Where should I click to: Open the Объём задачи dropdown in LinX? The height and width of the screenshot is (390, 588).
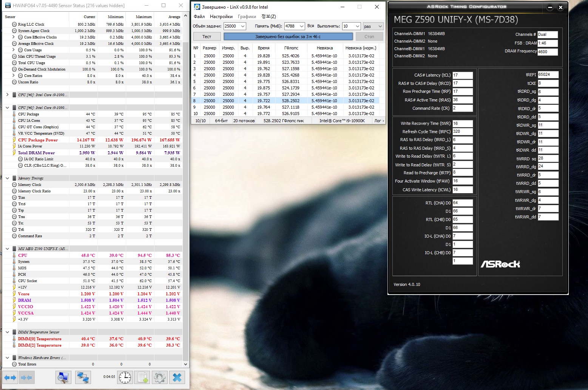coord(243,26)
